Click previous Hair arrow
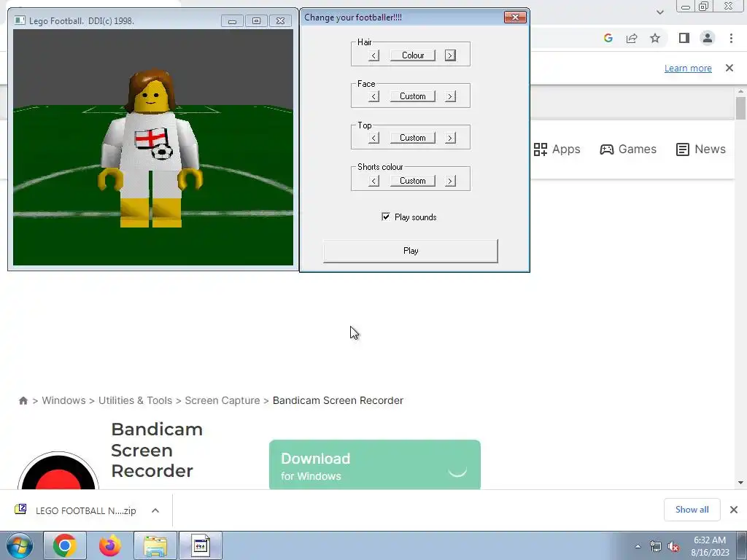The height and width of the screenshot is (560, 747). click(374, 55)
